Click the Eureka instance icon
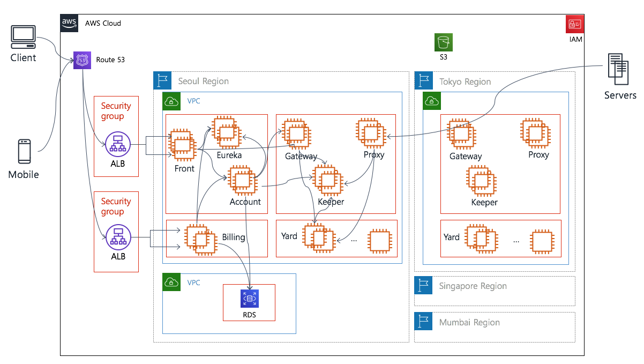 point(226,131)
